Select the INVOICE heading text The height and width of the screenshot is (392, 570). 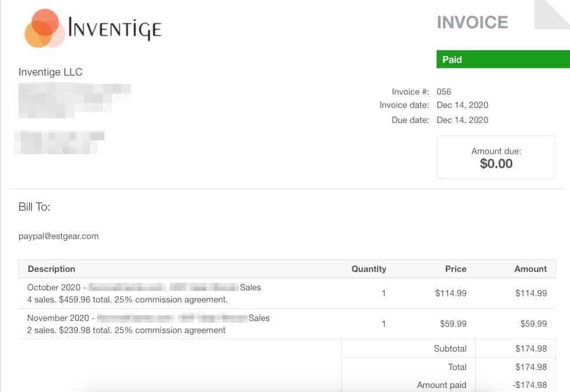click(472, 23)
